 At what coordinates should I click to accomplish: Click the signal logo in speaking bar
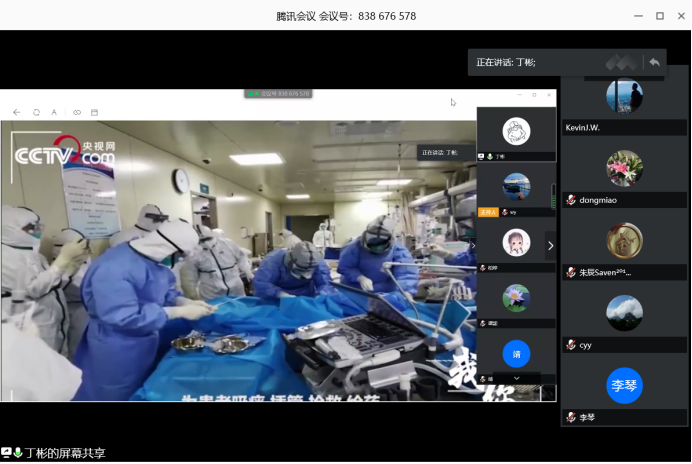coord(620,62)
